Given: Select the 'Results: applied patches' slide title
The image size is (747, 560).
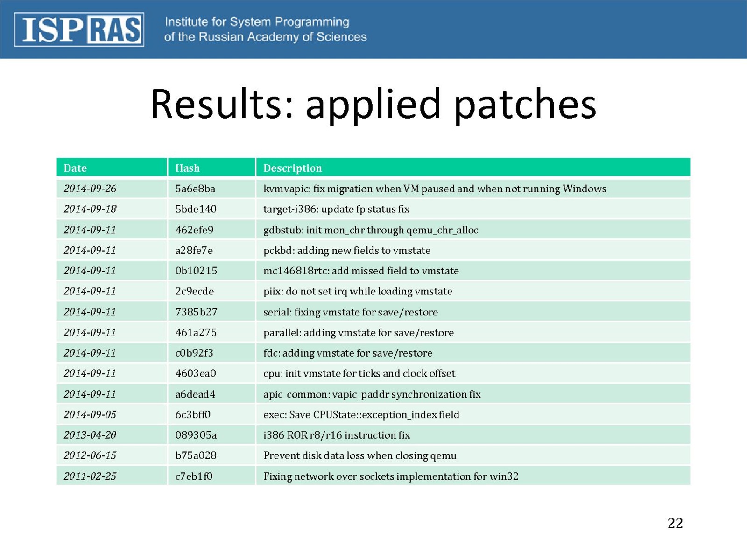Looking at the screenshot, I should (x=373, y=104).
